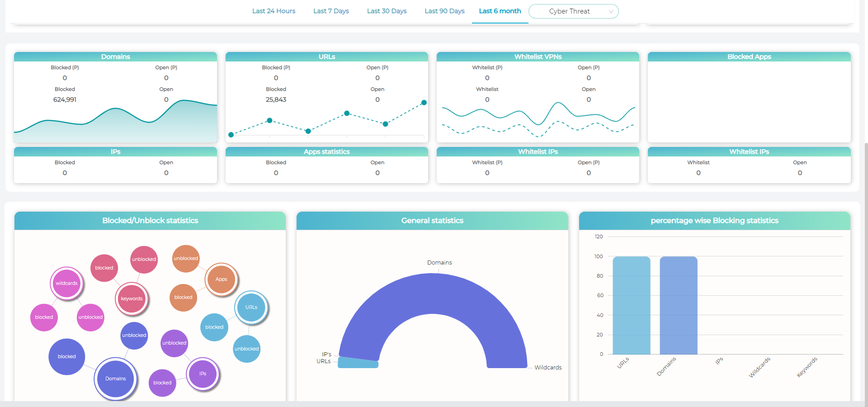Expand the Cyber Threat dropdown
868x407 pixels.
(x=573, y=11)
